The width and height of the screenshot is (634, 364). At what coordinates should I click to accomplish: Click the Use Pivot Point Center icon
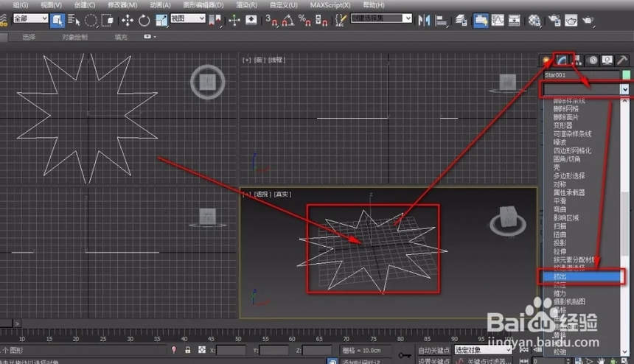coord(215,20)
